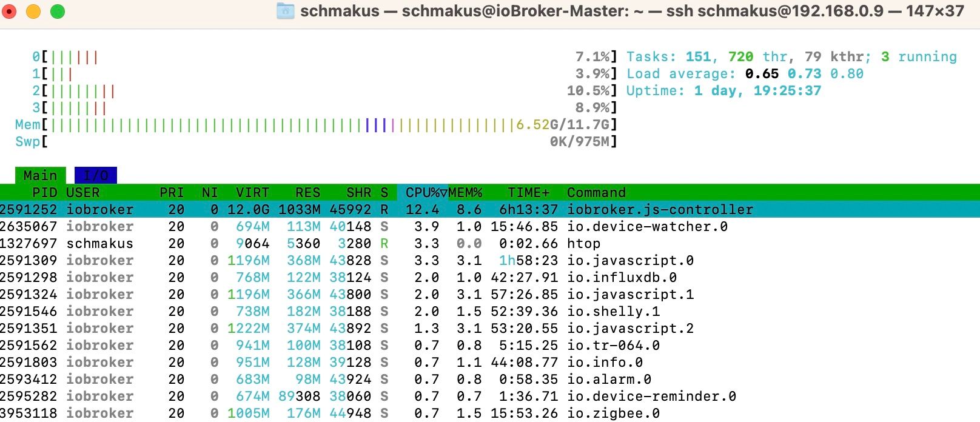
Task: Sort by the TIME+ column header
Action: click(529, 192)
